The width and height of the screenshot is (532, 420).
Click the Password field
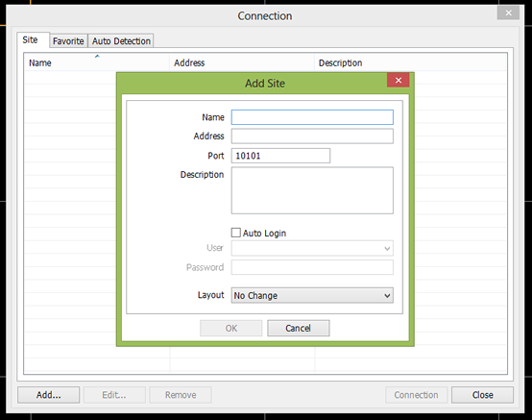(312, 267)
